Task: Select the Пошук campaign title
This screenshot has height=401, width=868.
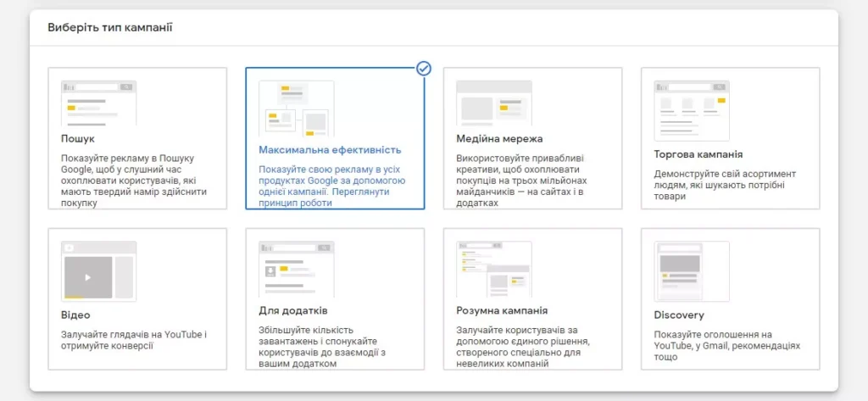Action: (78, 138)
